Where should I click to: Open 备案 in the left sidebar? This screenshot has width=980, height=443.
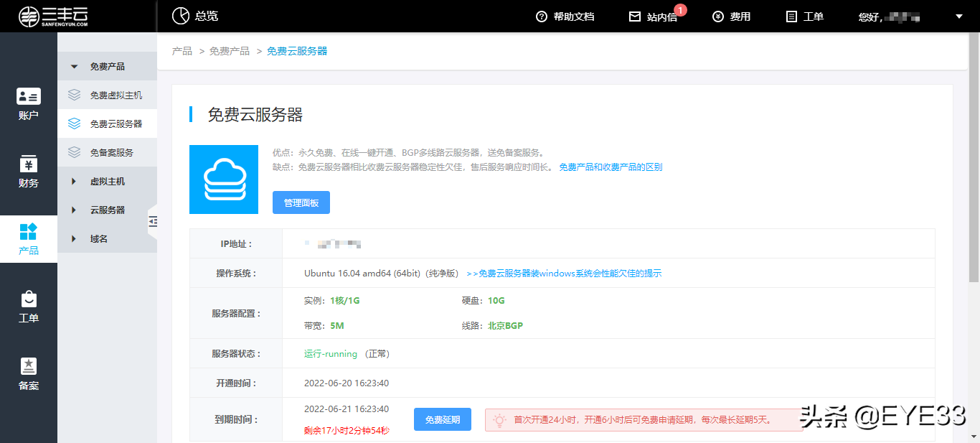pyautogui.click(x=29, y=374)
